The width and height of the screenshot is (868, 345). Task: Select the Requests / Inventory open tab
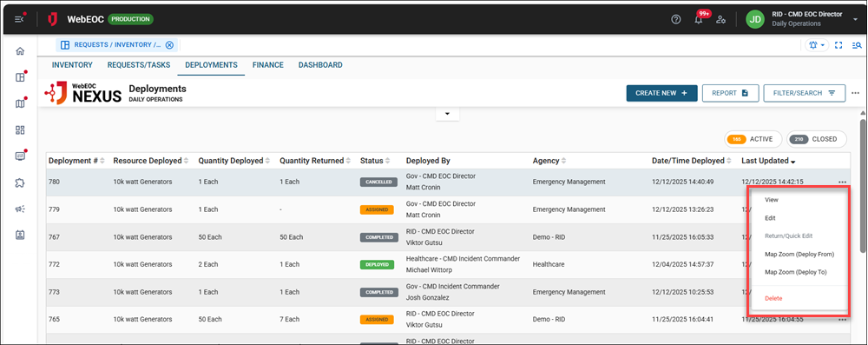tap(117, 45)
